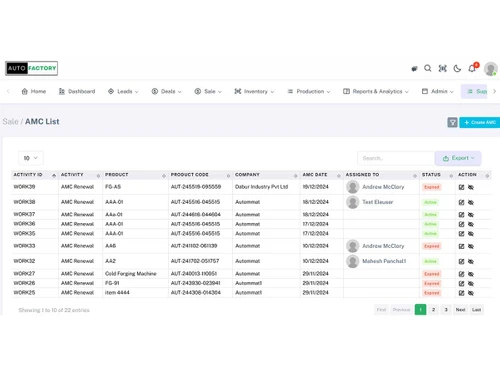The height and width of the screenshot is (375, 500).
Task: Go to page 3
Action: click(446, 310)
